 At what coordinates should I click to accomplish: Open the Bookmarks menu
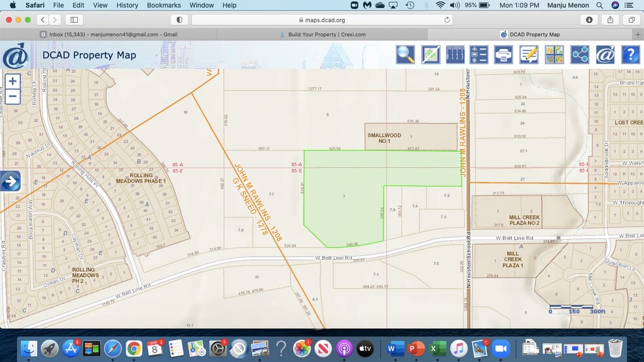tap(164, 5)
